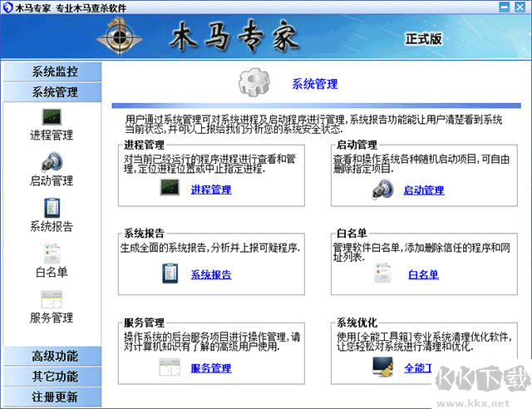Open the 系统监控 sidebar section
The width and height of the screenshot is (532, 409).
tap(52, 71)
